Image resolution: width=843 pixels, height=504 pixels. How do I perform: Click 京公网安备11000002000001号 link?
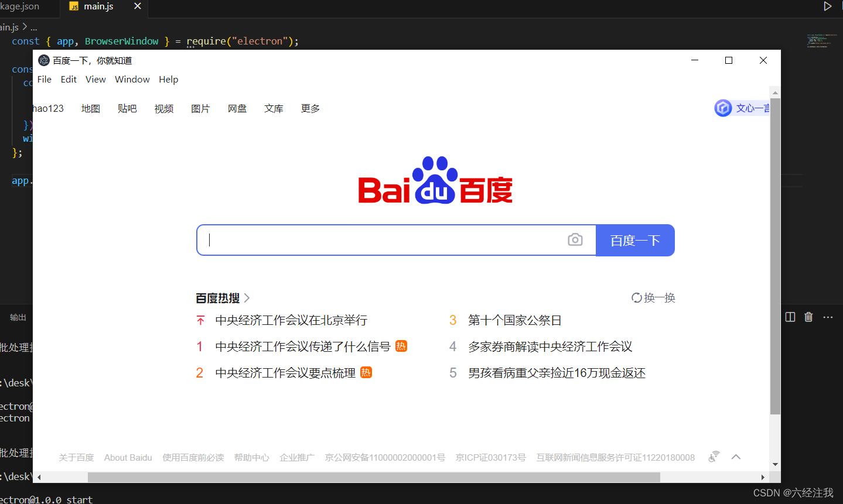pos(385,457)
